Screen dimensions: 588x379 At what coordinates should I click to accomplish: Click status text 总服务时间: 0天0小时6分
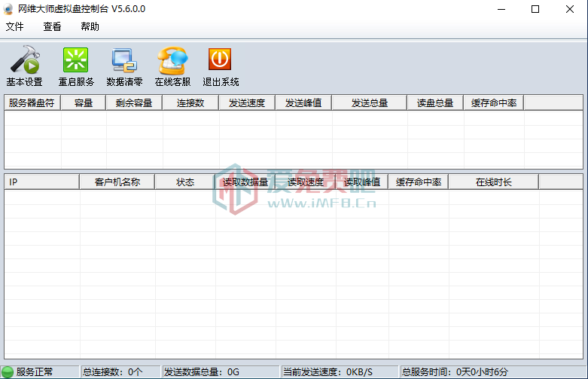(455, 372)
